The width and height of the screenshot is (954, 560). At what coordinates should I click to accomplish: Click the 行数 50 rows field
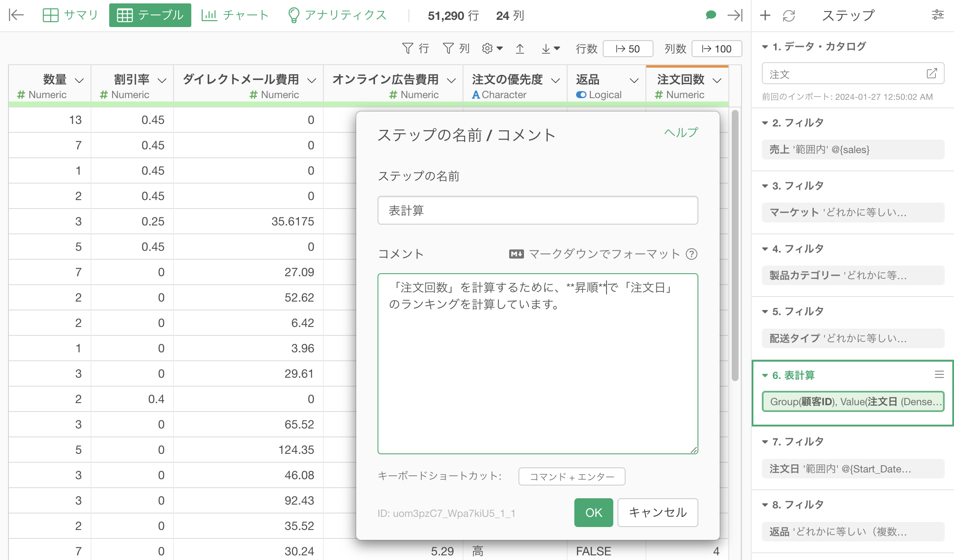(628, 49)
